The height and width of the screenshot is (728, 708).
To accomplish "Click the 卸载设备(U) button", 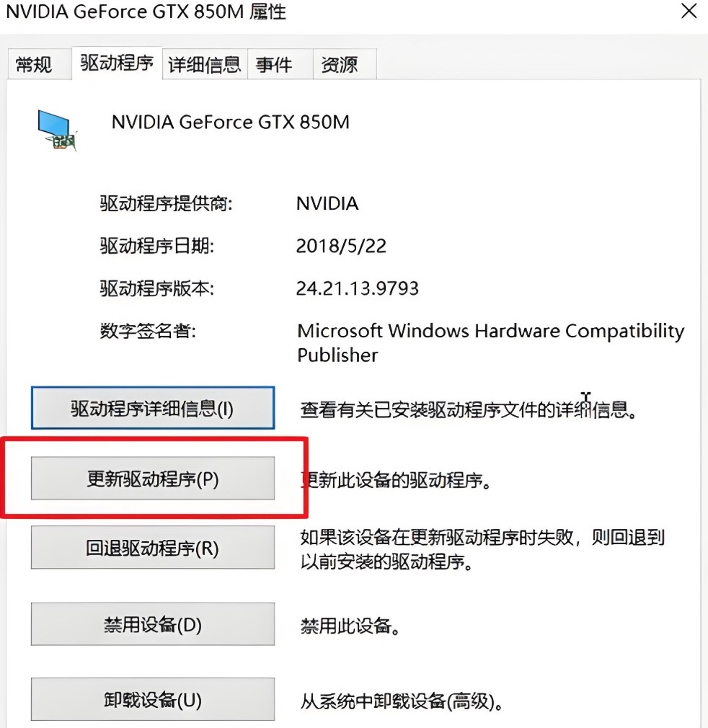I will click(152, 698).
